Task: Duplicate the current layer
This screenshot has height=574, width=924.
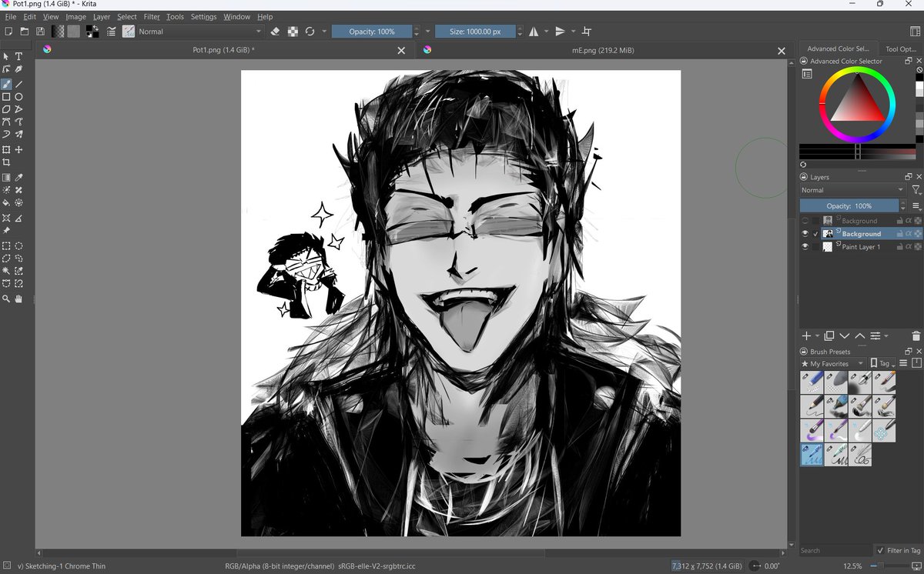Action: [x=829, y=335]
